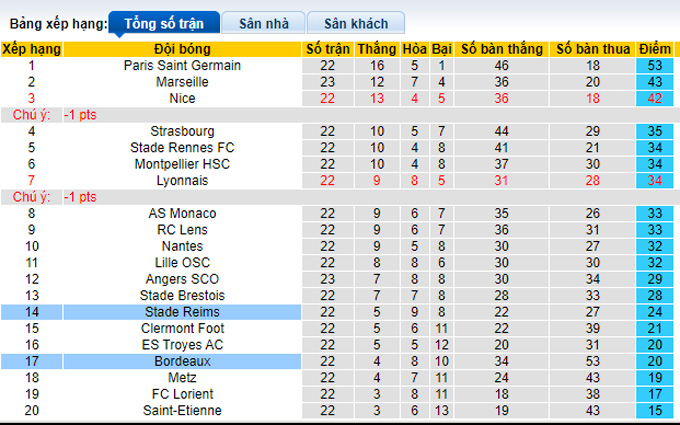
Task: Click the Điểm column header
Action: 654,49
